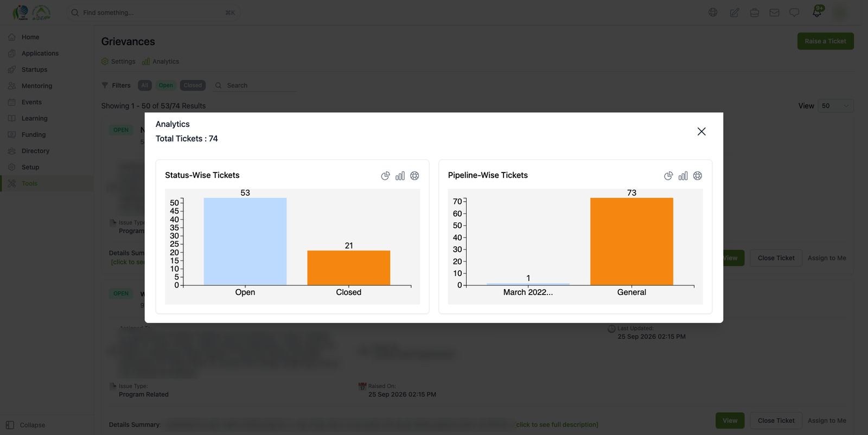Select Tools in the sidebar
Screen dimensions: 868x435
tap(47, 183)
